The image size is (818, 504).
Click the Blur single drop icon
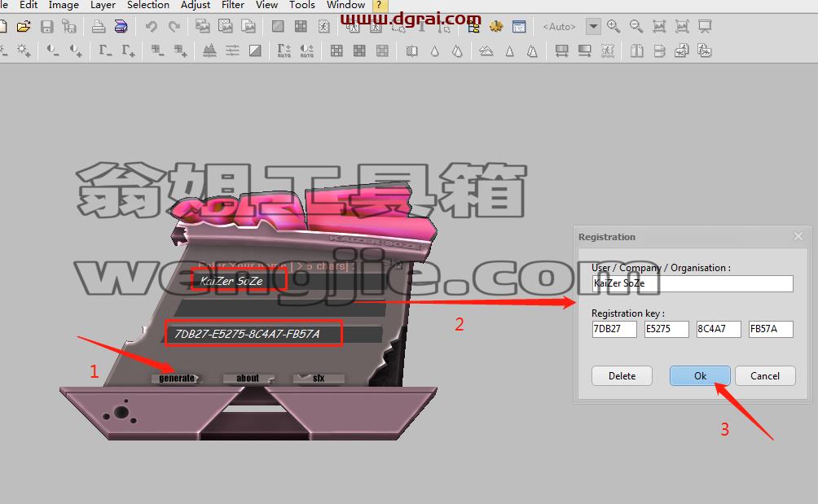pos(434,50)
